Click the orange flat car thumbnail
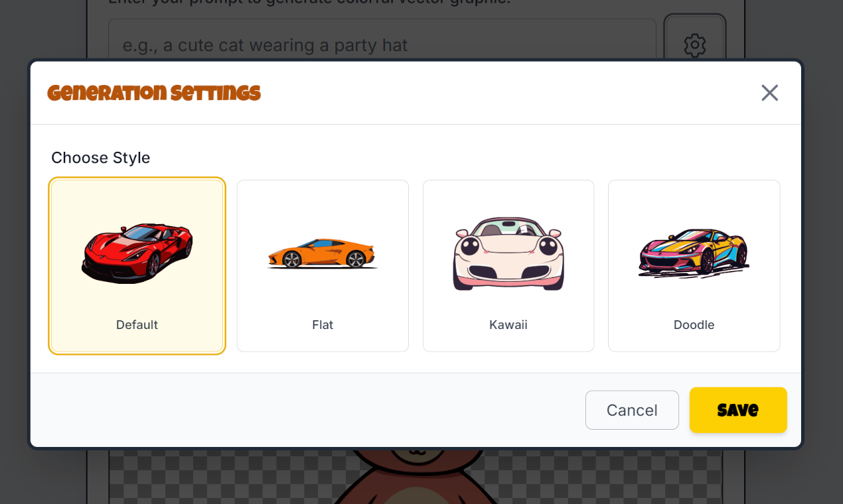 (323, 253)
